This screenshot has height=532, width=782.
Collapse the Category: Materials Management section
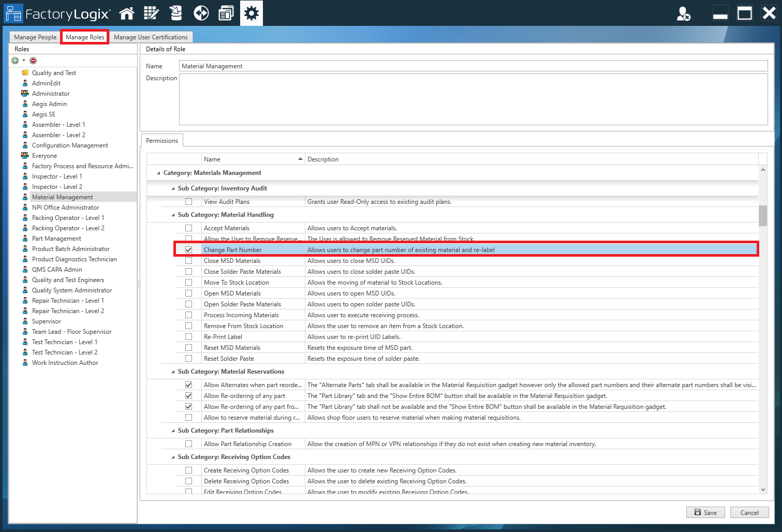tap(159, 172)
